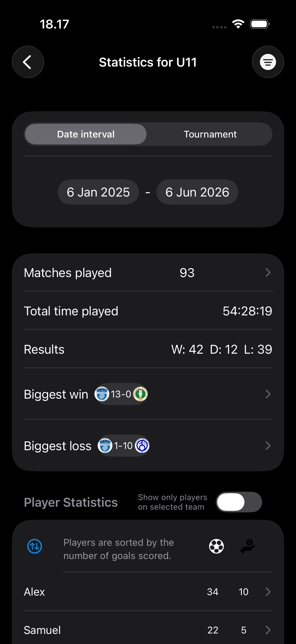This screenshot has height=644, width=296.
Task: Tap the soccer ball goals column icon
Action: (x=216, y=546)
